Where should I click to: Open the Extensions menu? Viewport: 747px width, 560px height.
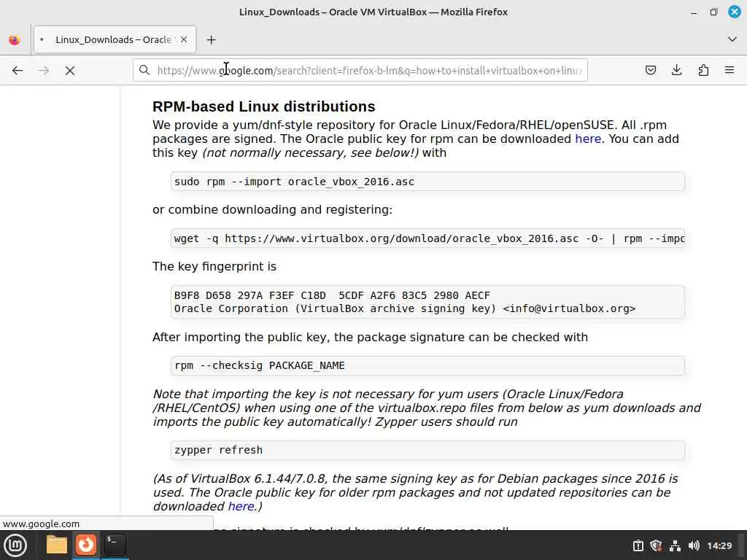[703, 71]
